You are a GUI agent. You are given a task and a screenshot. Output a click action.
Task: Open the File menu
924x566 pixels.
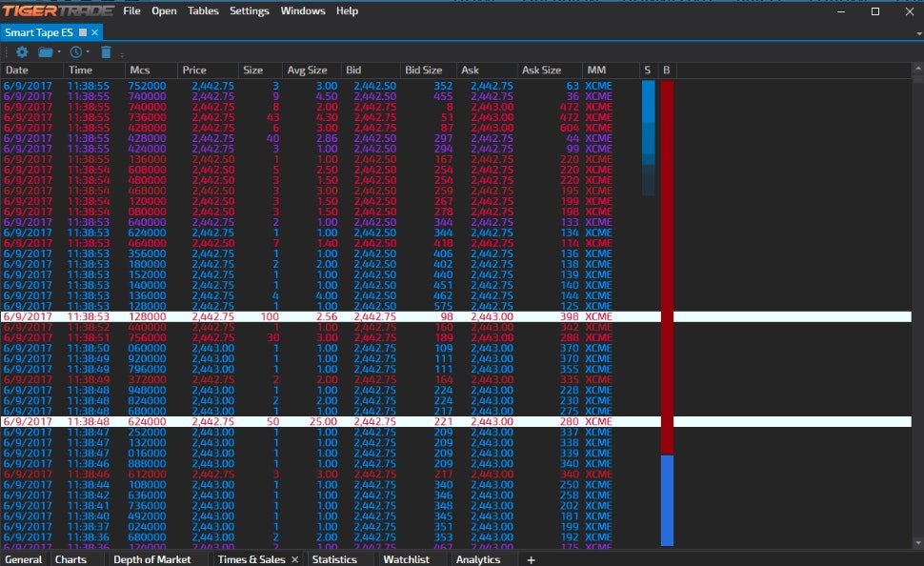point(131,11)
